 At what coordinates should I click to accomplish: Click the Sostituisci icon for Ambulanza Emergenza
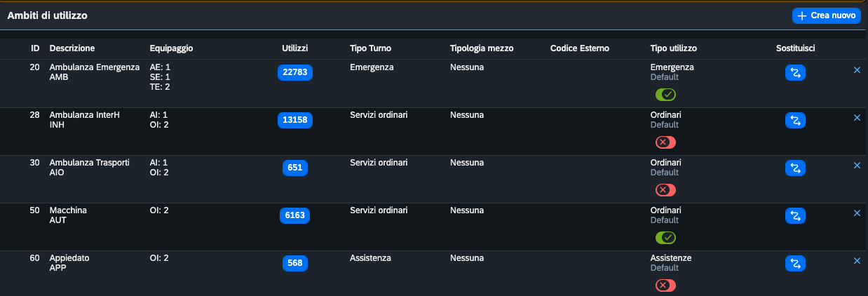pyautogui.click(x=795, y=72)
